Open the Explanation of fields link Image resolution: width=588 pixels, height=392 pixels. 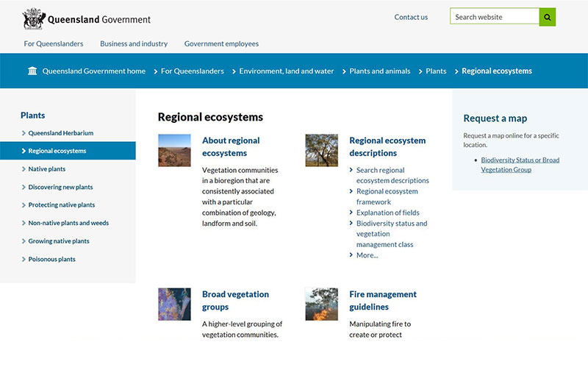tap(387, 213)
